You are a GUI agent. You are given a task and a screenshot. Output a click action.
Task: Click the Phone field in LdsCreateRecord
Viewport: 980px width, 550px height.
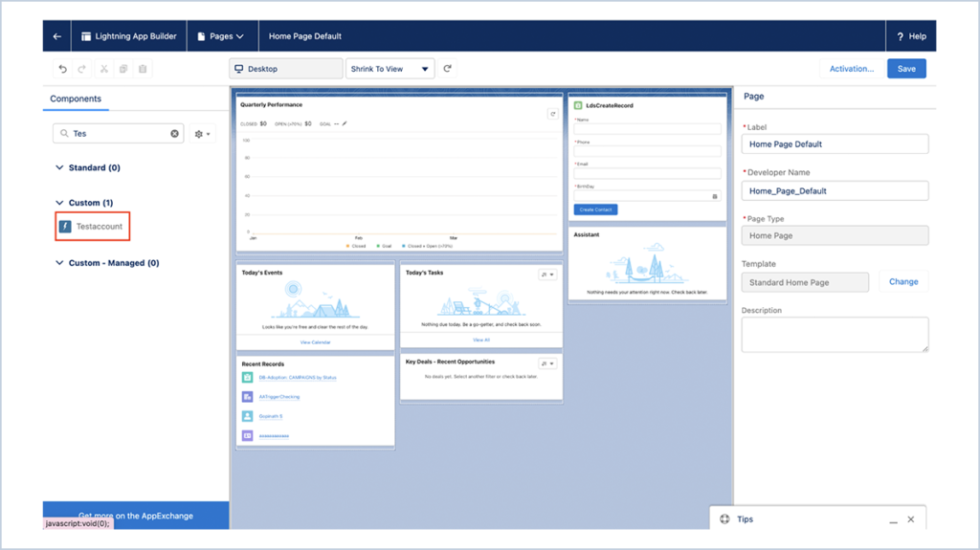point(647,151)
